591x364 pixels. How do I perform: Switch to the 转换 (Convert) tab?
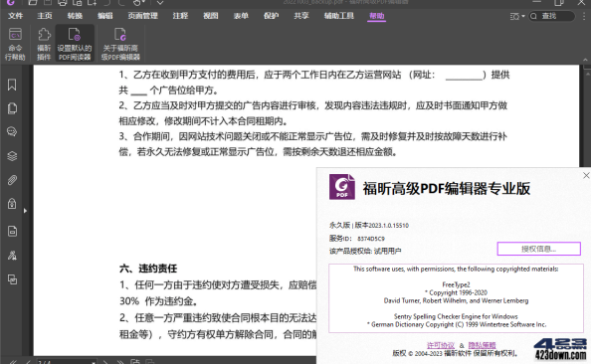point(75,16)
